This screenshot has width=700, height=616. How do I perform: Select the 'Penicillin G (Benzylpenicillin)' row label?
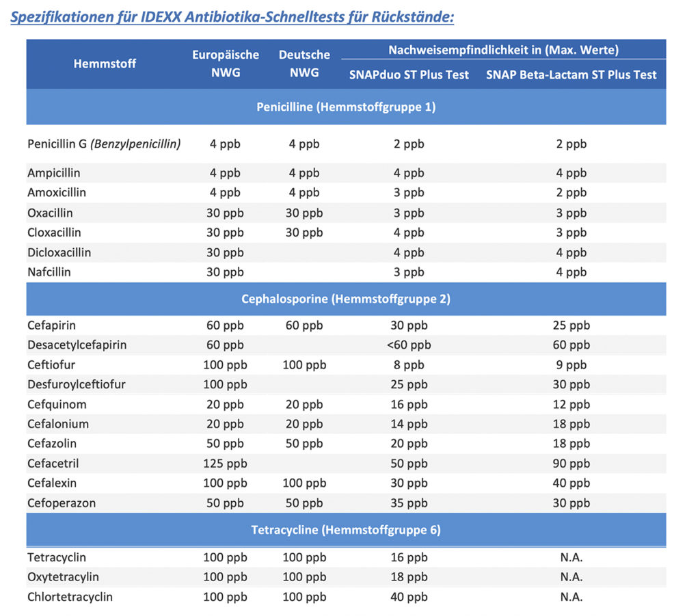[x=104, y=144]
